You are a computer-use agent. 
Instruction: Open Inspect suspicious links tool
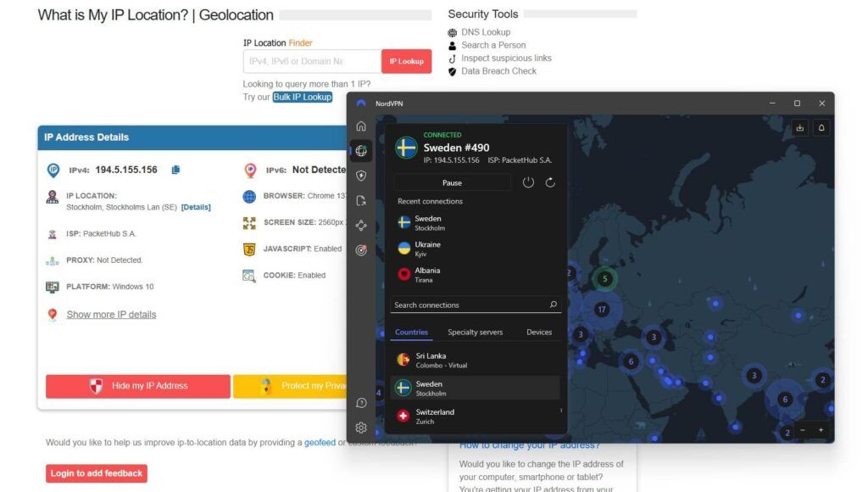[507, 58]
